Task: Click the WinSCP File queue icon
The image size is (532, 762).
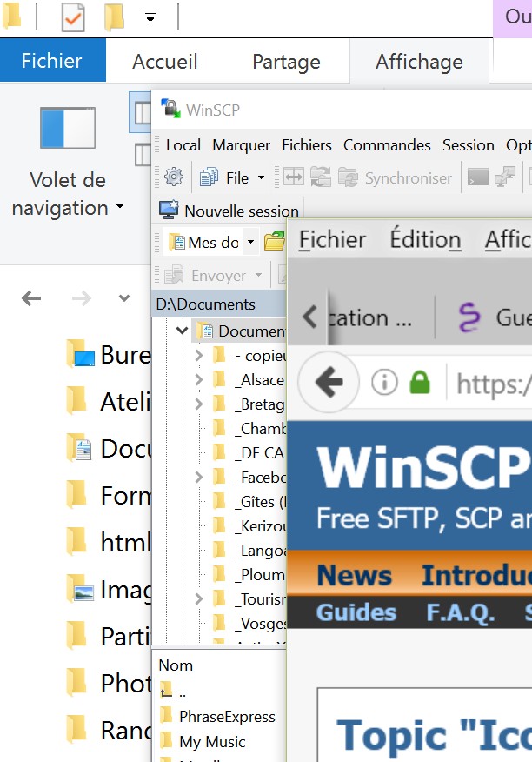Action: (x=209, y=177)
